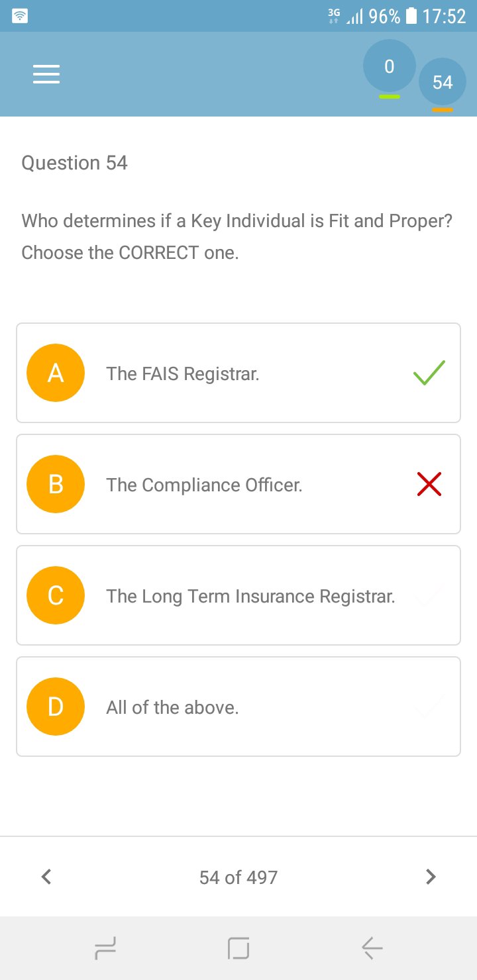Choose 'The Long Term Insurance Registrar' option
Image resolution: width=477 pixels, height=980 pixels.
pos(250,596)
